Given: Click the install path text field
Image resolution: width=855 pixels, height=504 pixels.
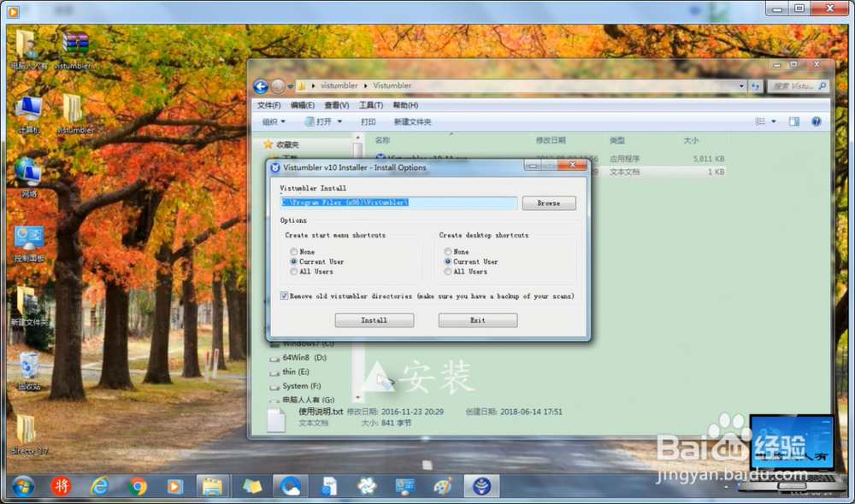Looking at the screenshot, I should point(398,202).
